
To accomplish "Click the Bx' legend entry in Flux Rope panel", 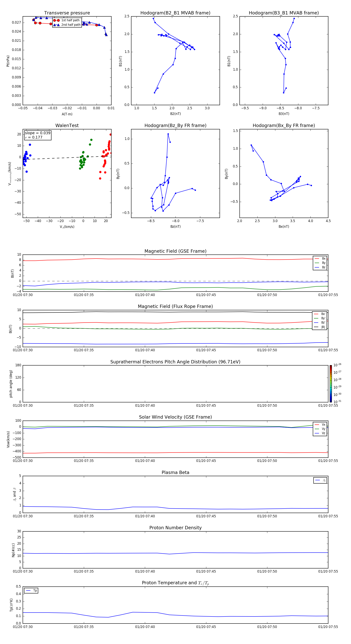I will click(320, 314).
